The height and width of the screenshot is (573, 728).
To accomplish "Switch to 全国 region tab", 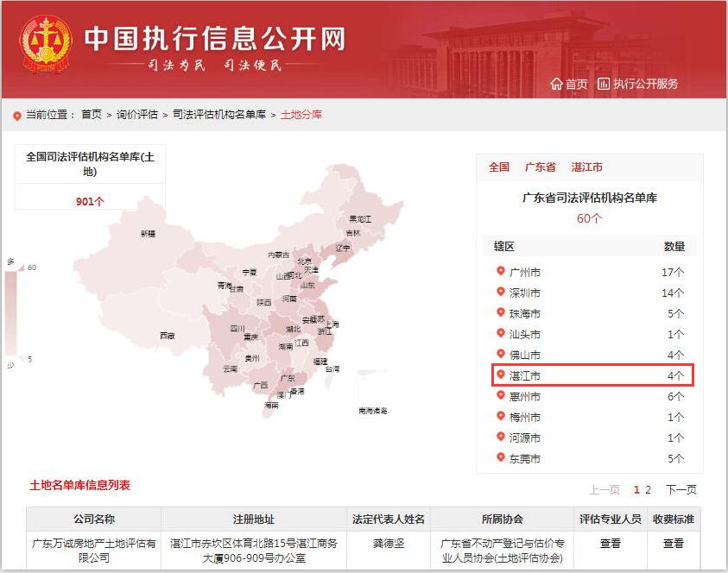I will (499, 167).
